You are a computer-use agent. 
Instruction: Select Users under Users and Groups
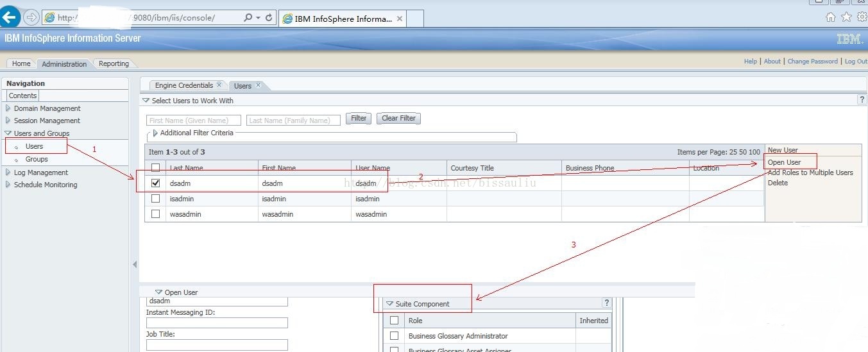(34, 146)
